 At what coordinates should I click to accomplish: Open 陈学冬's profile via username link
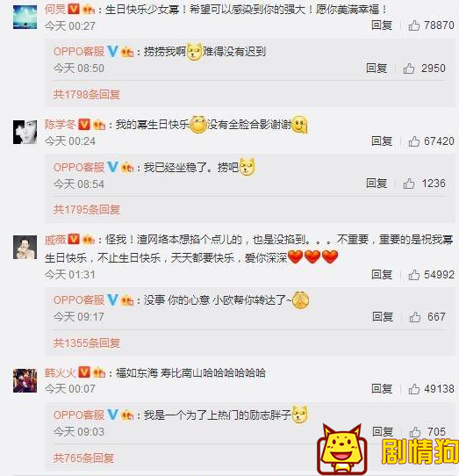pos(60,125)
